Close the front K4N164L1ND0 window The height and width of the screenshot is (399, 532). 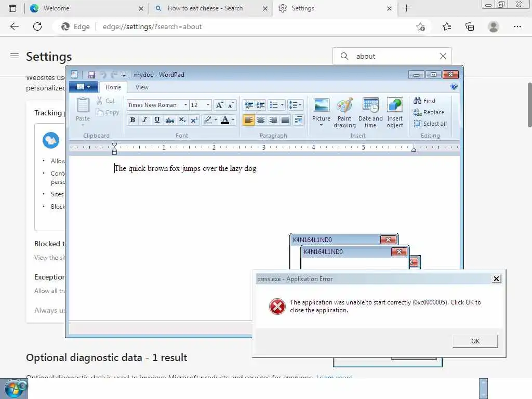click(x=399, y=252)
